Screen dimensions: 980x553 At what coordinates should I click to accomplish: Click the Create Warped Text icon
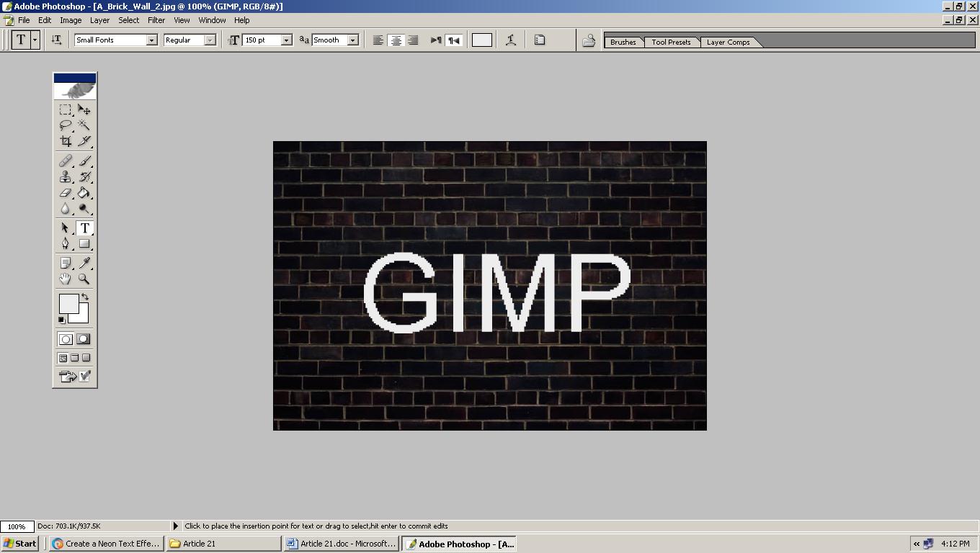[511, 40]
